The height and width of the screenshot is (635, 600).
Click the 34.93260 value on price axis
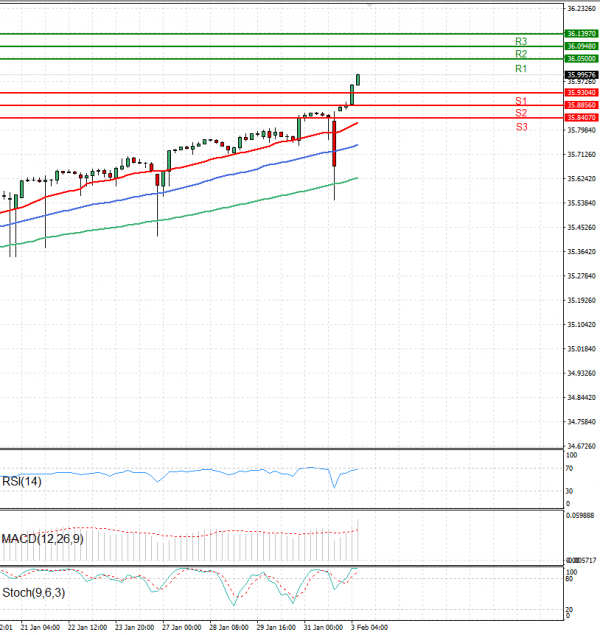click(x=581, y=373)
